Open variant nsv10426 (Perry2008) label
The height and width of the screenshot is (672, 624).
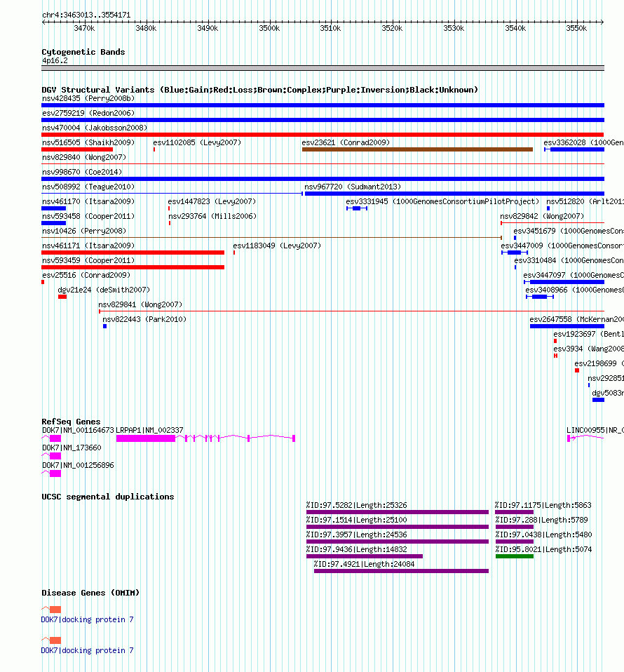tap(84, 231)
